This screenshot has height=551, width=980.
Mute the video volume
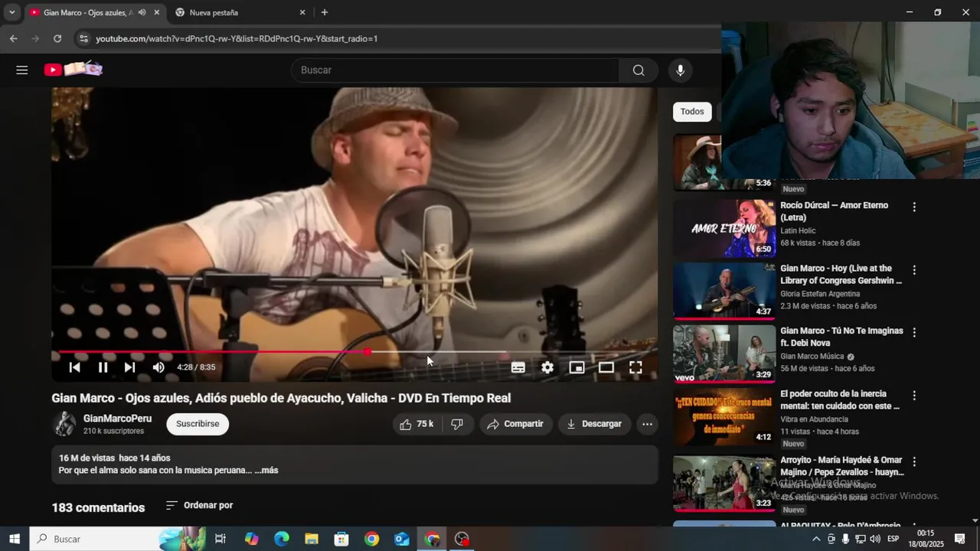click(158, 367)
